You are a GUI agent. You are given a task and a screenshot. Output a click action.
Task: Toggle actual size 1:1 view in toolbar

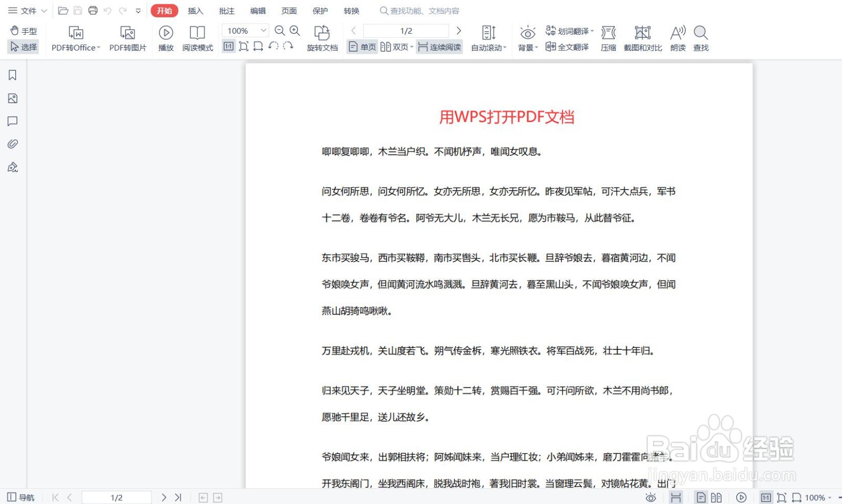point(228,46)
